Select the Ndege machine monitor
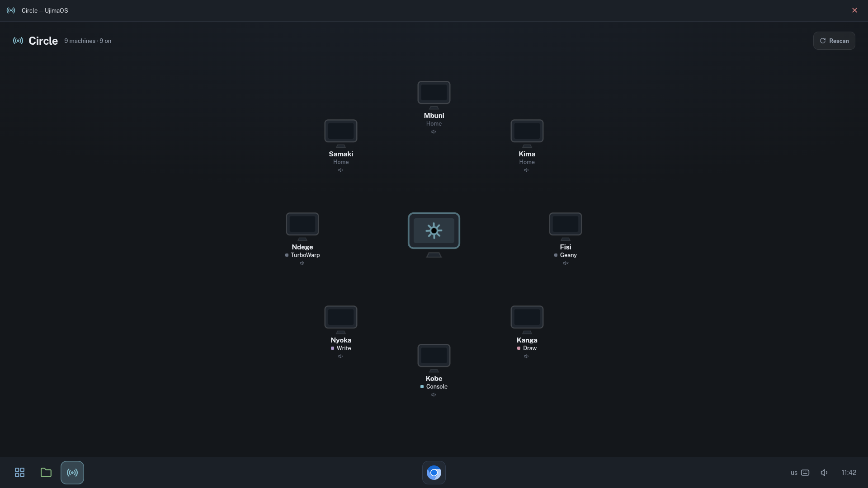The width and height of the screenshot is (868, 488). [x=302, y=226]
